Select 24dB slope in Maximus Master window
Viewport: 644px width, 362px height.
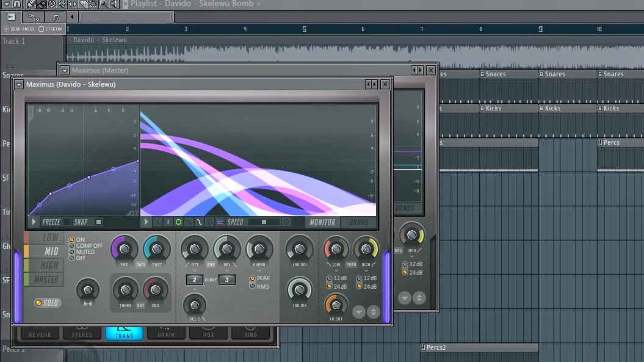point(413,272)
